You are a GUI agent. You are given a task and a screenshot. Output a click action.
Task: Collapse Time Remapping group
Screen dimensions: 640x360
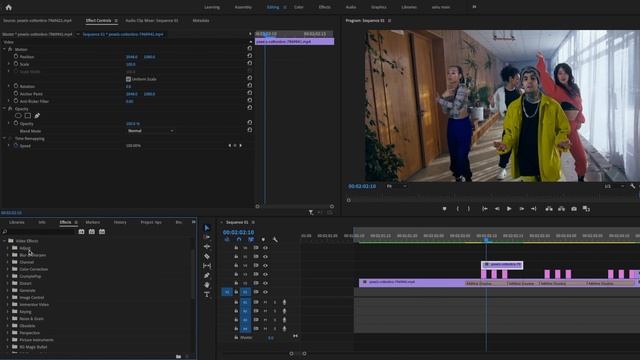coord(4,138)
